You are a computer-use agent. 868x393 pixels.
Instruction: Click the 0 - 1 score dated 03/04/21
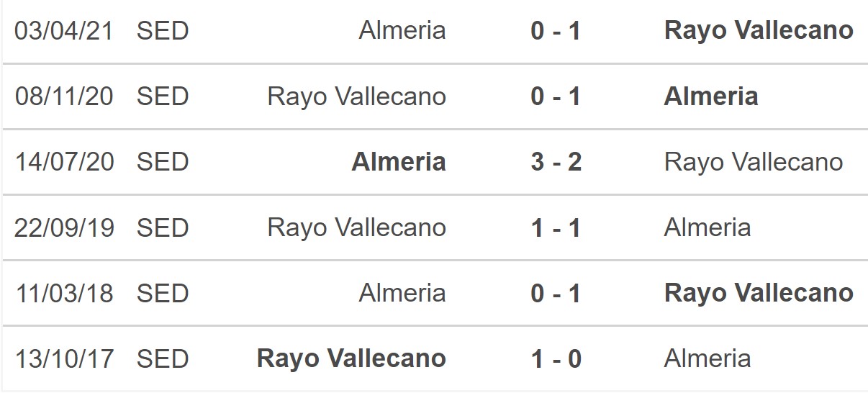pyautogui.click(x=556, y=30)
